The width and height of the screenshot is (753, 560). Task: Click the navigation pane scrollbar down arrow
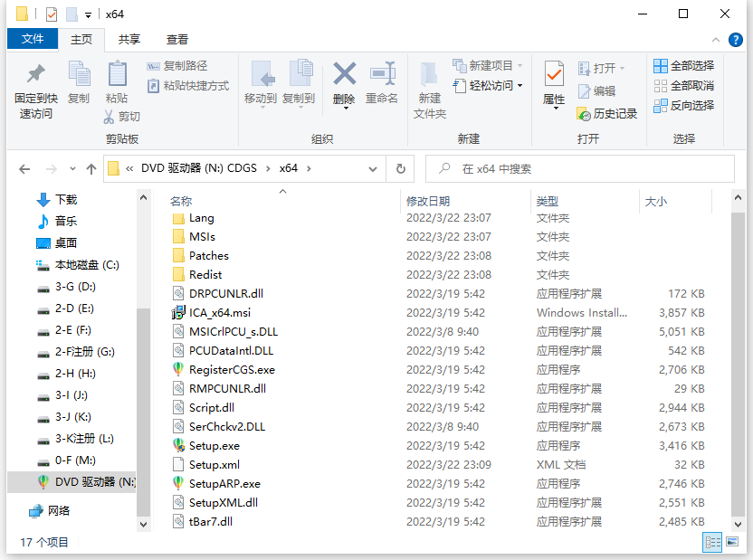[x=143, y=525]
